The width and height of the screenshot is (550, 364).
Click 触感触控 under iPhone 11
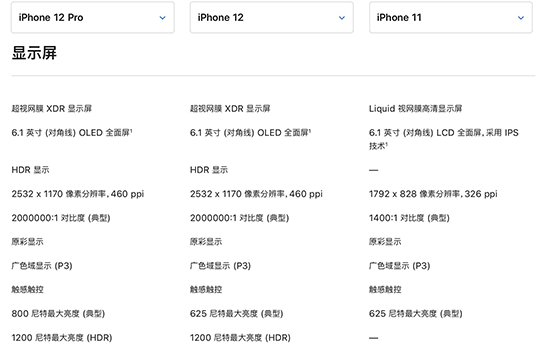(385, 290)
